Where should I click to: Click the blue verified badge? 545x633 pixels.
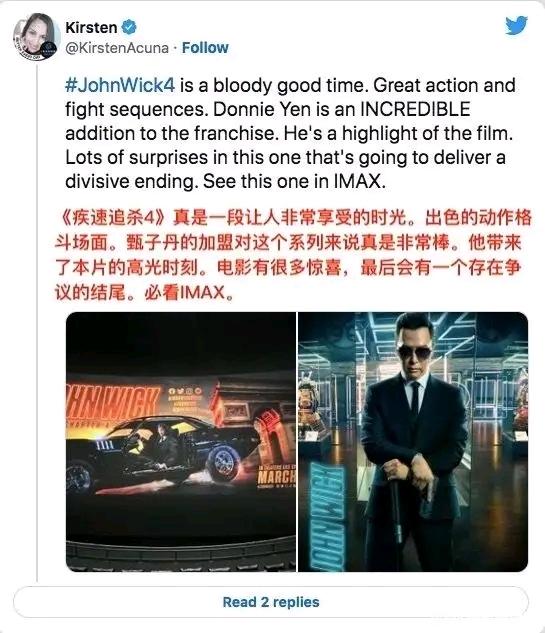[x=129, y=27]
